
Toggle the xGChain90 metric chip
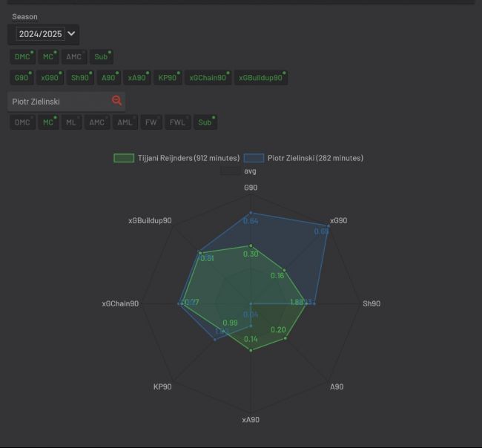208,78
